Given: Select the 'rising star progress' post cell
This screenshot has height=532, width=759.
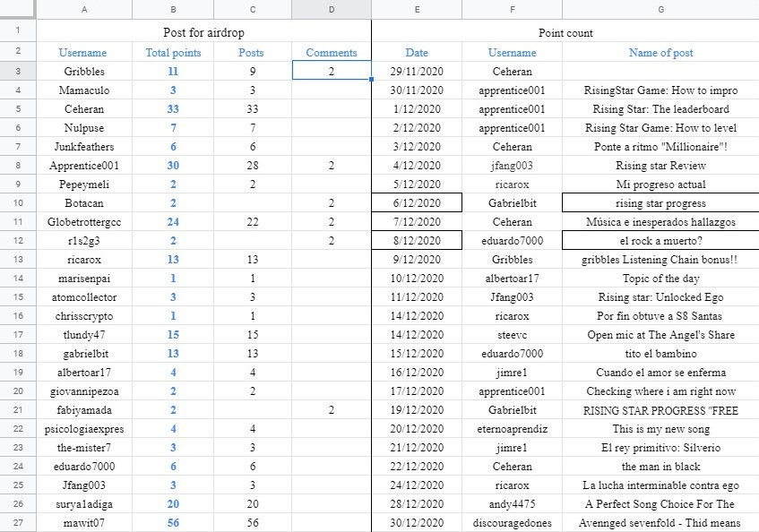Looking at the screenshot, I should (x=660, y=203).
